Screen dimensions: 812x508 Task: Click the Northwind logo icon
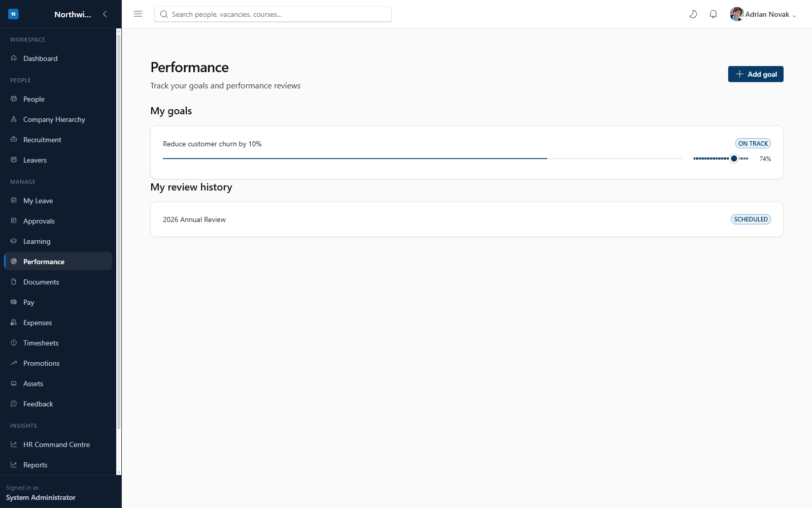point(13,14)
